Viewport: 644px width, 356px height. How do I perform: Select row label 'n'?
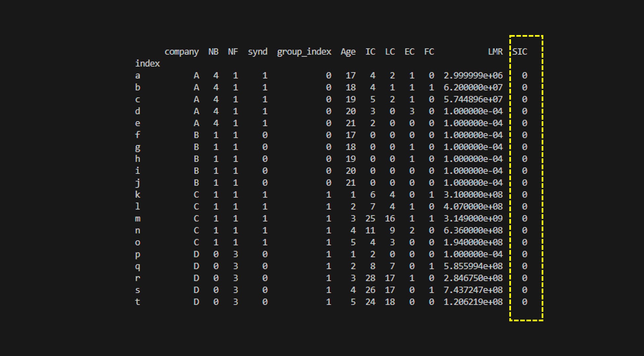[138, 231]
